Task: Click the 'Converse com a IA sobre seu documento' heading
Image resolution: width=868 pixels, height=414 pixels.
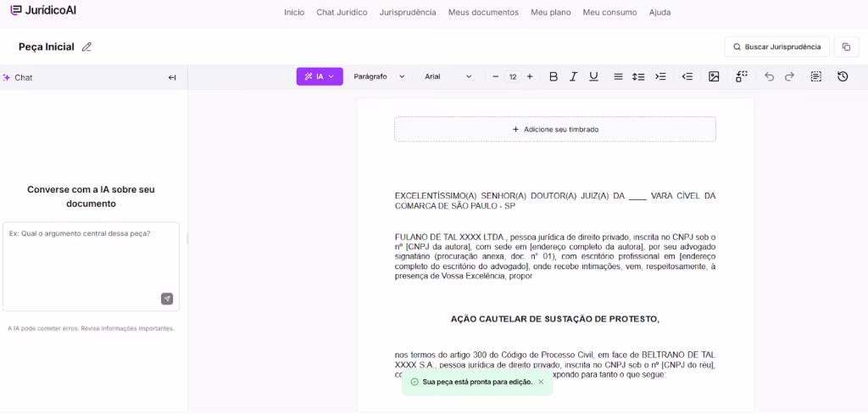Action: coord(91,197)
